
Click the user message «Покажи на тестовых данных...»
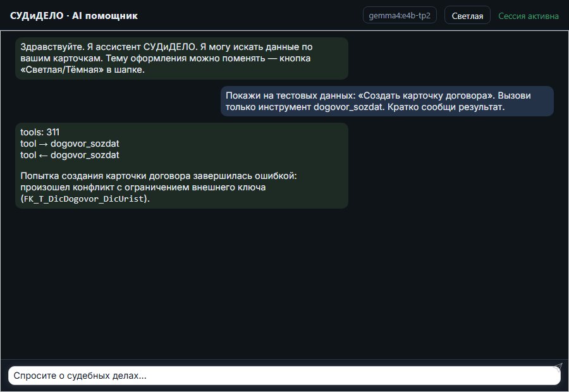tap(387, 101)
